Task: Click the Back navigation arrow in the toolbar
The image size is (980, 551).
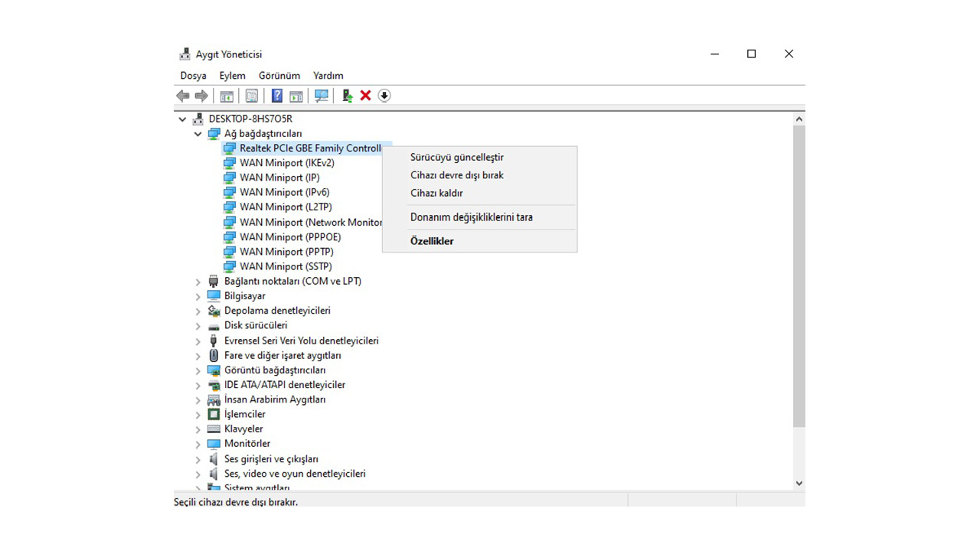Action: coord(182,95)
